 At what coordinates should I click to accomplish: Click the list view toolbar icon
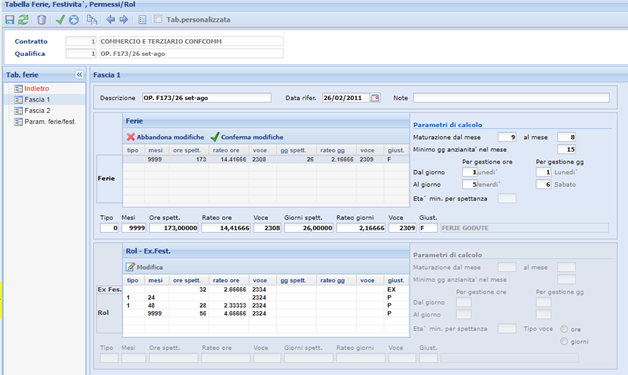[142, 20]
